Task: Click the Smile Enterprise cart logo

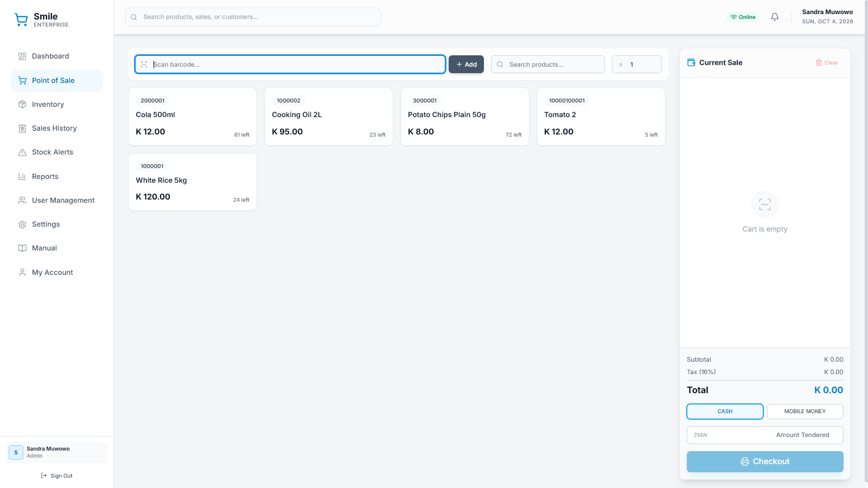Action: coord(21,20)
